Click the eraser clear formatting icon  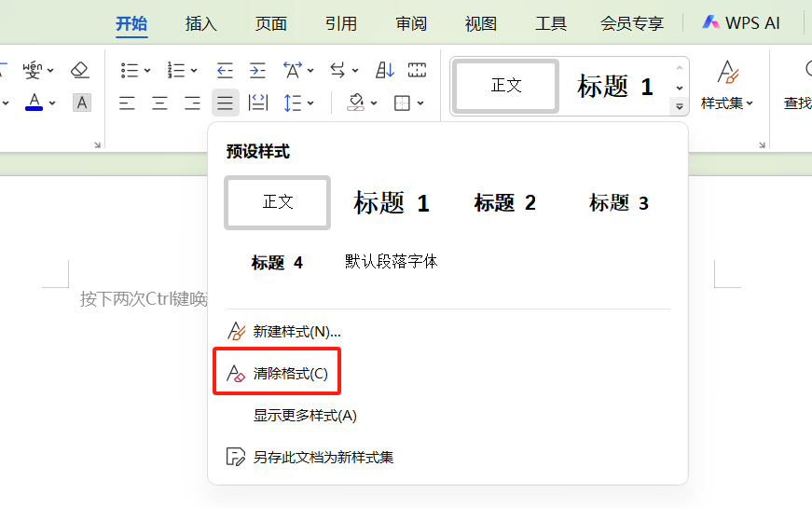pos(80,69)
